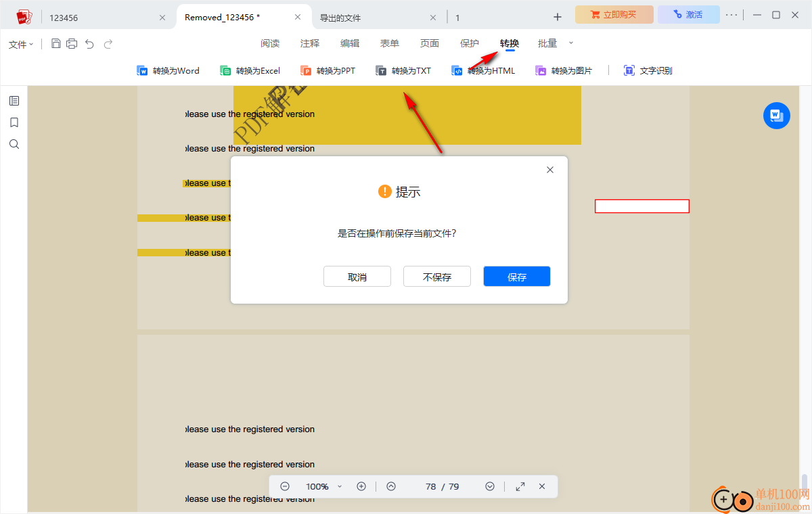Switch to the 阅读 ribbon tab

[270, 43]
